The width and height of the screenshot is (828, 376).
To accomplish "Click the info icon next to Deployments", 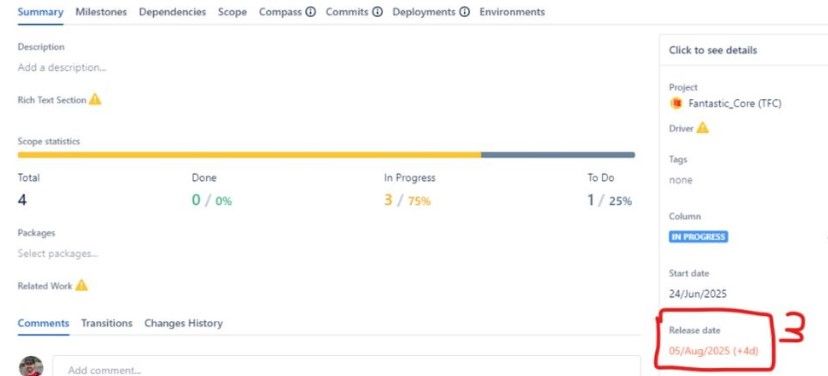I will pos(464,12).
